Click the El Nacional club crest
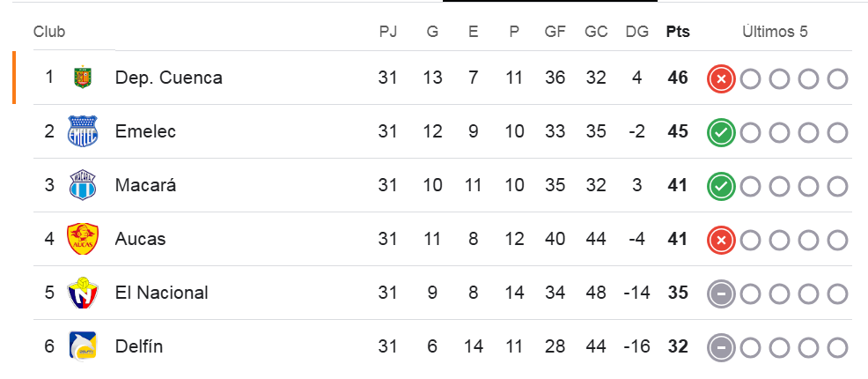 [x=83, y=293]
